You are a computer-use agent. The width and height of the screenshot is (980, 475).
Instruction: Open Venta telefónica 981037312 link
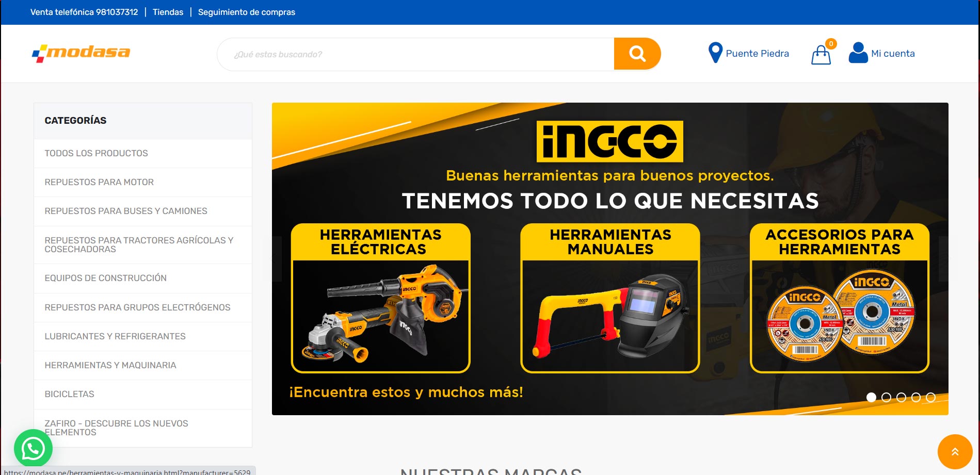[x=84, y=12]
